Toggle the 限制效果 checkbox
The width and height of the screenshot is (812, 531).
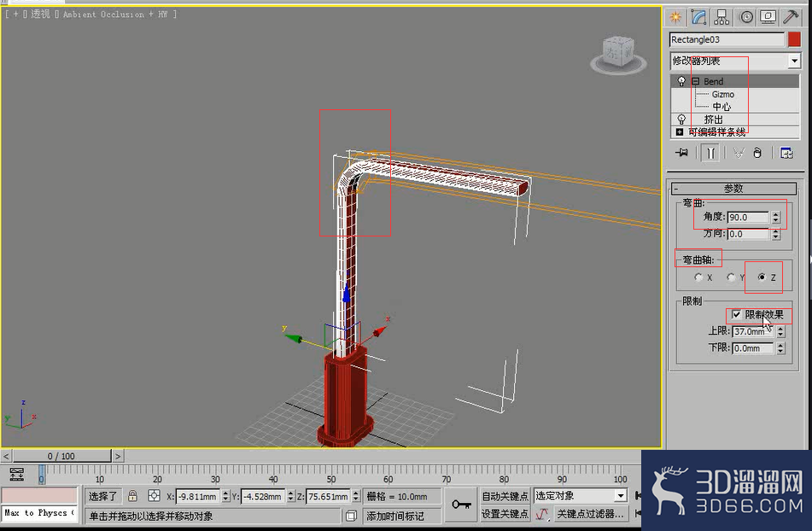736,314
